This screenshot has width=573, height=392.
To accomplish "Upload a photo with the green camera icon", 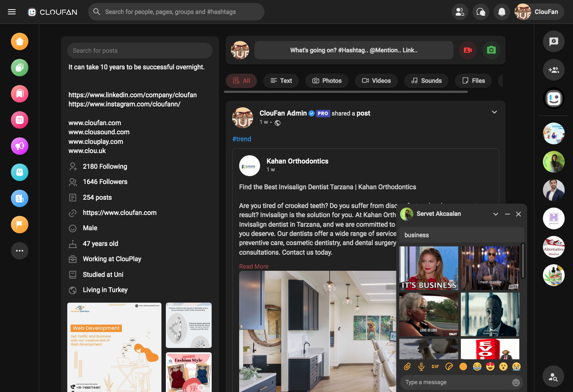I will pos(491,50).
